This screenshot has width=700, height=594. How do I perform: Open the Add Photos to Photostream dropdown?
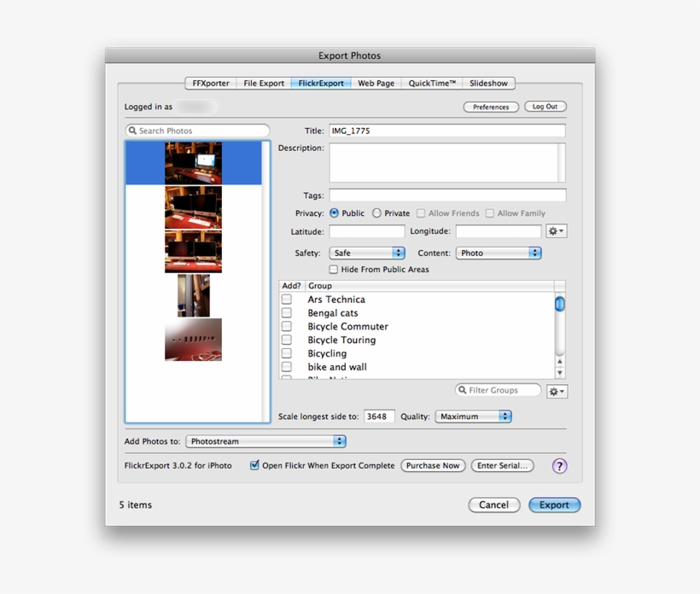(x=265, y=441)
